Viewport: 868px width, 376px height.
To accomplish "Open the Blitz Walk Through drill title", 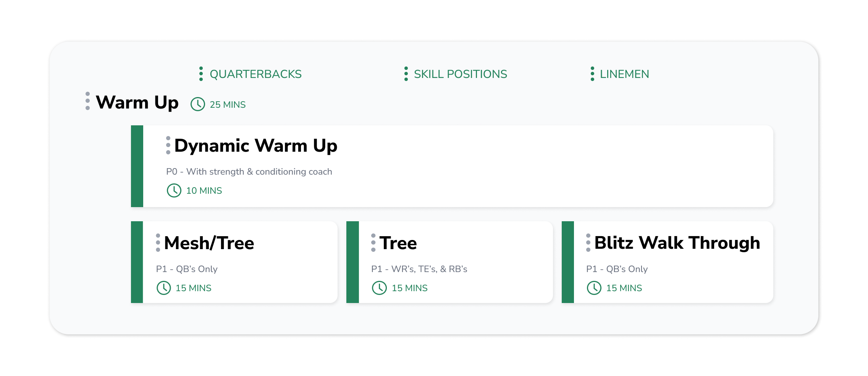I will [677, 243].
